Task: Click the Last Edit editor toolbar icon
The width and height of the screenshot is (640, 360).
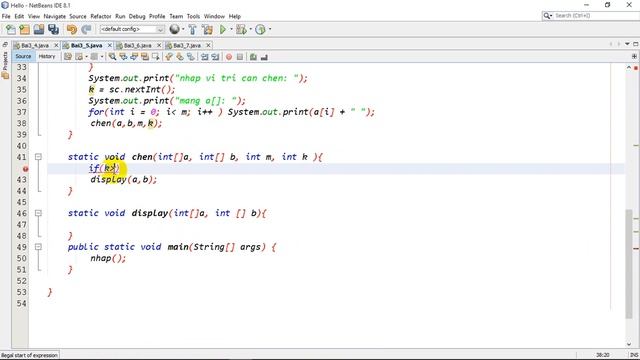Action: 68,57
